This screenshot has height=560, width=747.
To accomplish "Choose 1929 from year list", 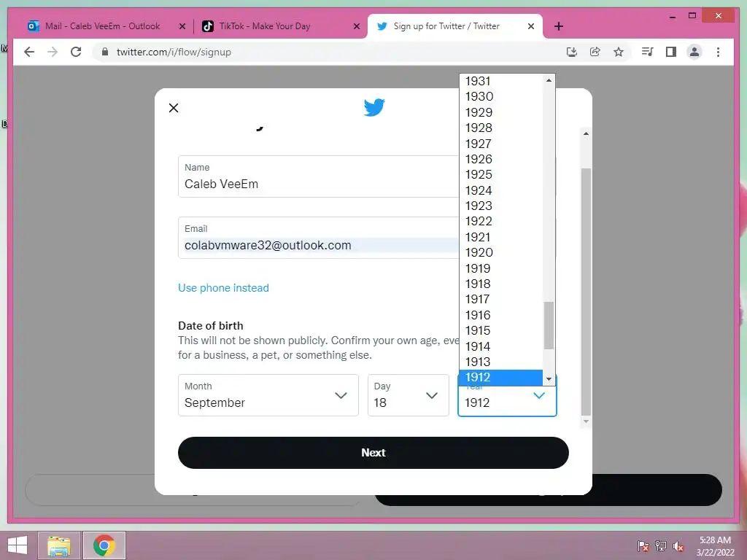I will [x=500, y=112].
